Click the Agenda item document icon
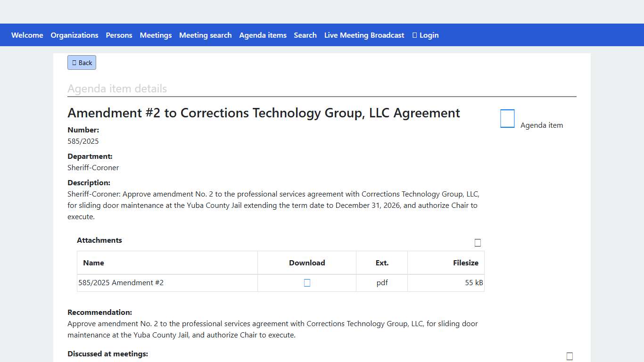 pyautogui.click(x=507, y=119)
